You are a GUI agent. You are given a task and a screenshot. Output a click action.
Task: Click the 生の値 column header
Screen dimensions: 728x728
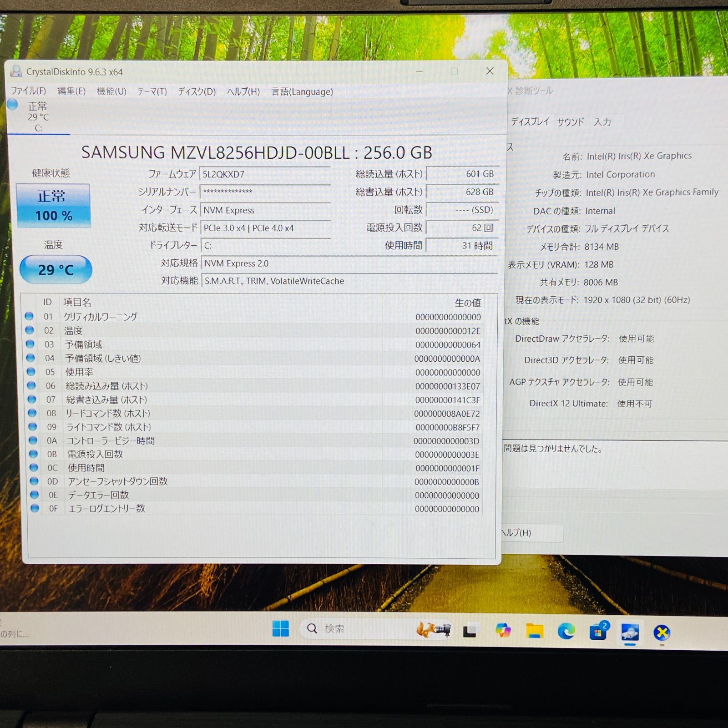pyautogui.click(x=467, y=303)
